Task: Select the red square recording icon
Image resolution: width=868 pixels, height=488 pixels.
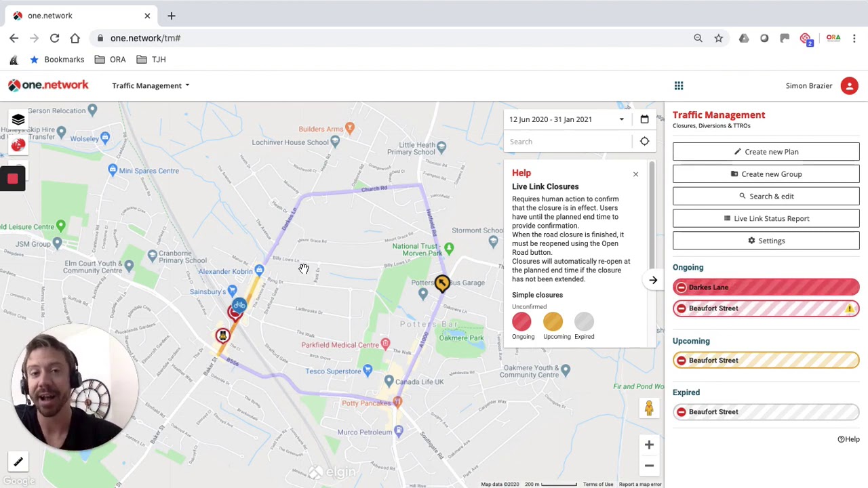Action: tap(12, 179)
